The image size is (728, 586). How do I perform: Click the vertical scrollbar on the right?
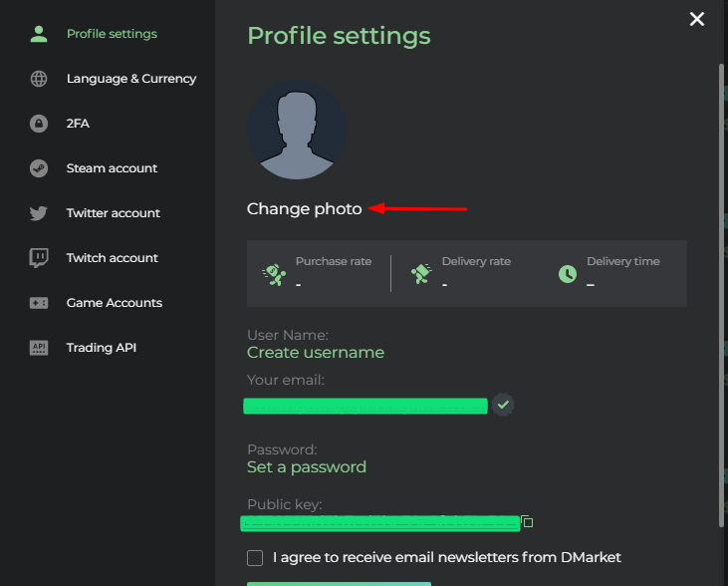(x=721, y=295)
